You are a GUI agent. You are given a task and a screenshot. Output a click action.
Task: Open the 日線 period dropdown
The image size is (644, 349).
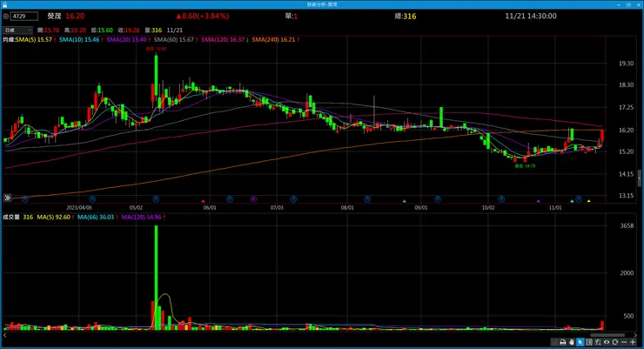(x=17, y=30)
